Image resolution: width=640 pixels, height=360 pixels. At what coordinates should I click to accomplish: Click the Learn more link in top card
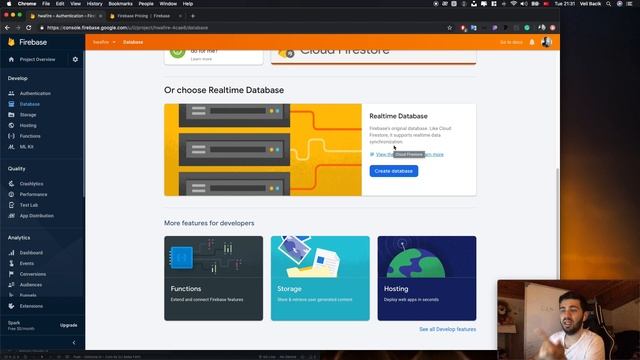click(x=201, y=59)
